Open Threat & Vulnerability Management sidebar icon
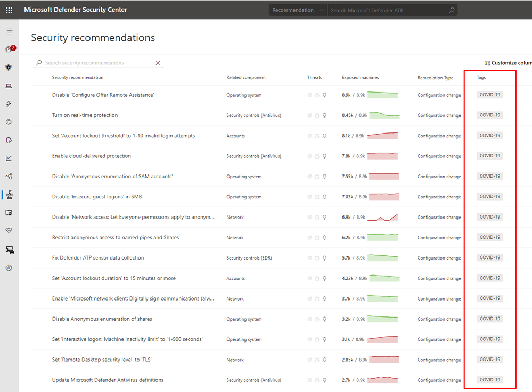The width and height of the screenshot is (532, 392). tap(10, 195)
